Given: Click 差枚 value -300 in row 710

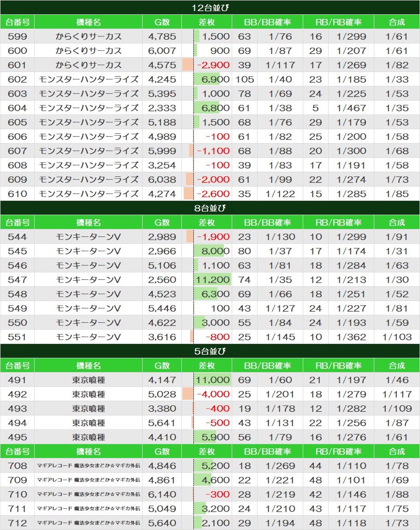Looking at the screenshot, I should tap(217, 494).
